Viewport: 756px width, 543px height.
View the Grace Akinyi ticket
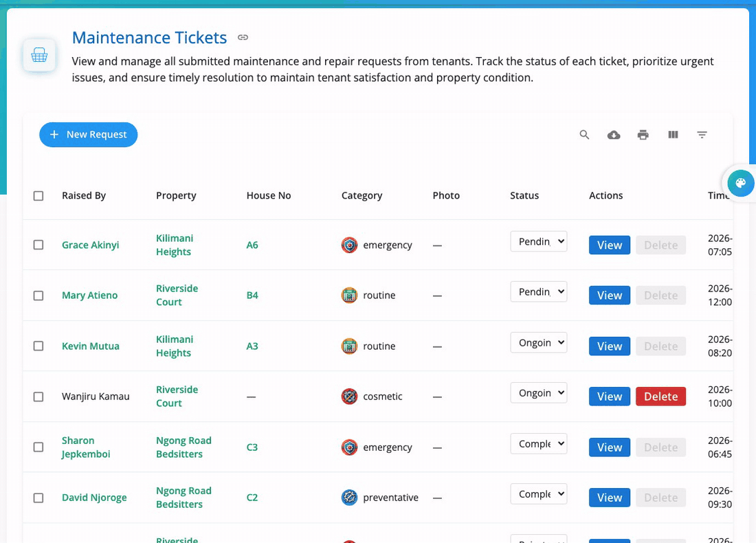(x=610, y=245)
